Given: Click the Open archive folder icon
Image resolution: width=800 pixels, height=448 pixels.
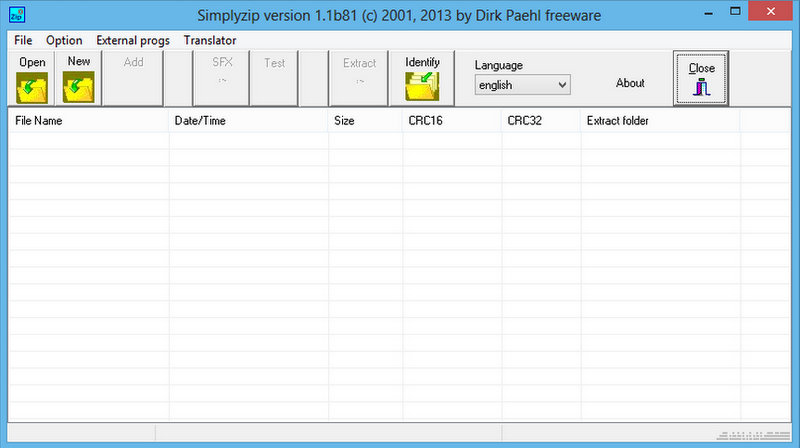Looking at the screenshot, I should 32,87.
